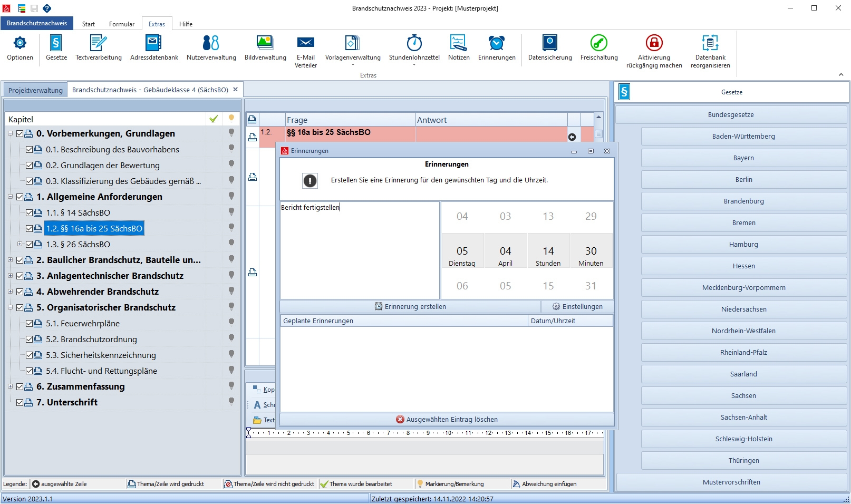
Task: Uncheck the 0.1. Beschreibung des Bauvorhabens checkbox
Action: (30, 150)
